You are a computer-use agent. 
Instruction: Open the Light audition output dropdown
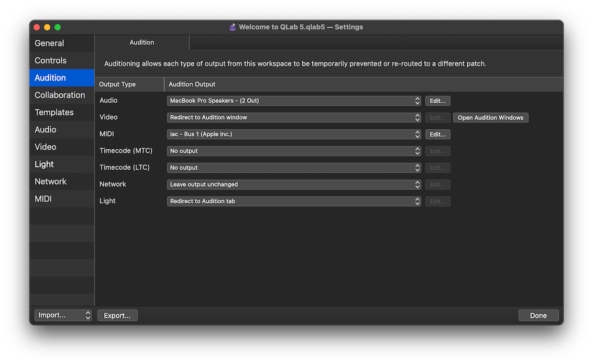point(294,201)
